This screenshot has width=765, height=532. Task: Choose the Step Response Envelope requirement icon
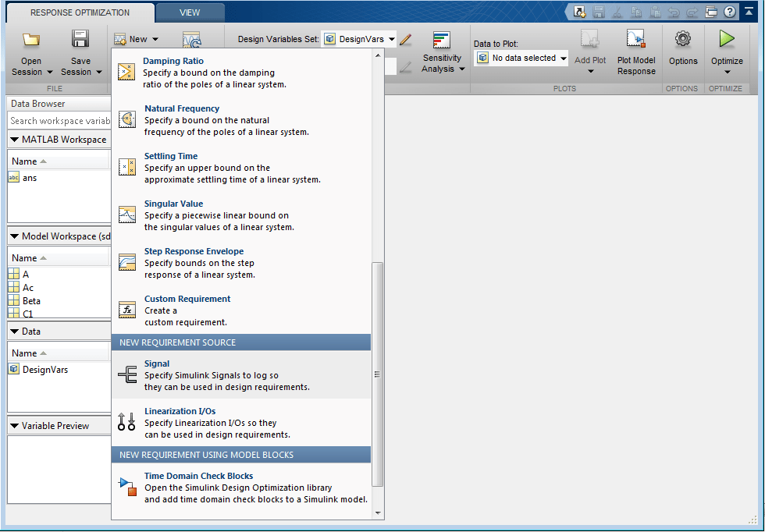point(126,262)
